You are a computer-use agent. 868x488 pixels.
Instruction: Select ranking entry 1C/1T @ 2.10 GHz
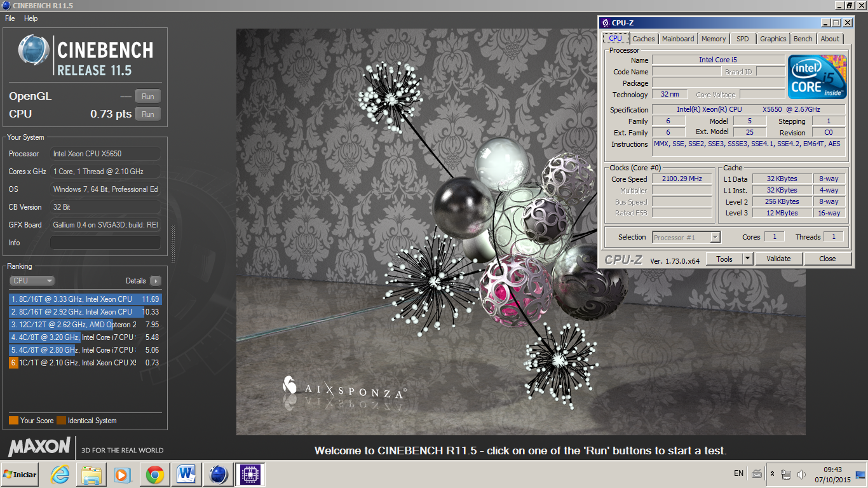(x=85, y=362)
